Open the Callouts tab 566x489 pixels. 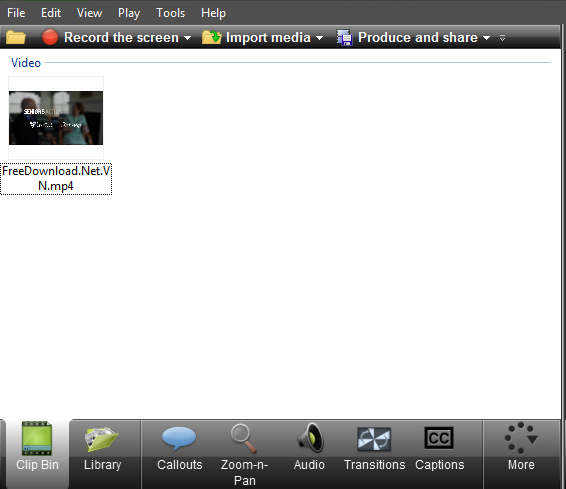(x=179, y=449)
